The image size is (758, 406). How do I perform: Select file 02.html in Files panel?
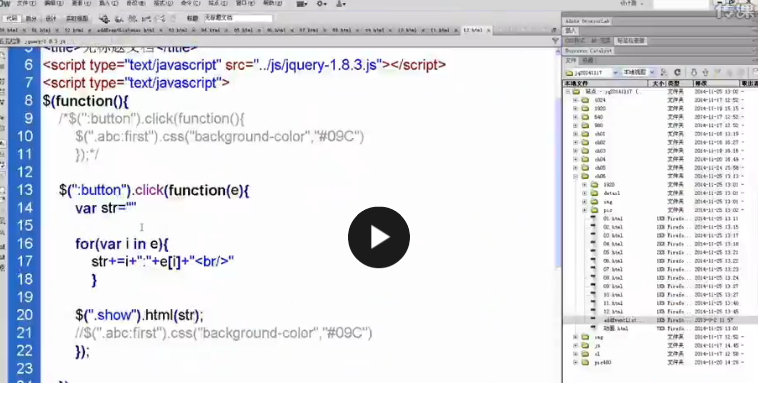coord(612,227)
